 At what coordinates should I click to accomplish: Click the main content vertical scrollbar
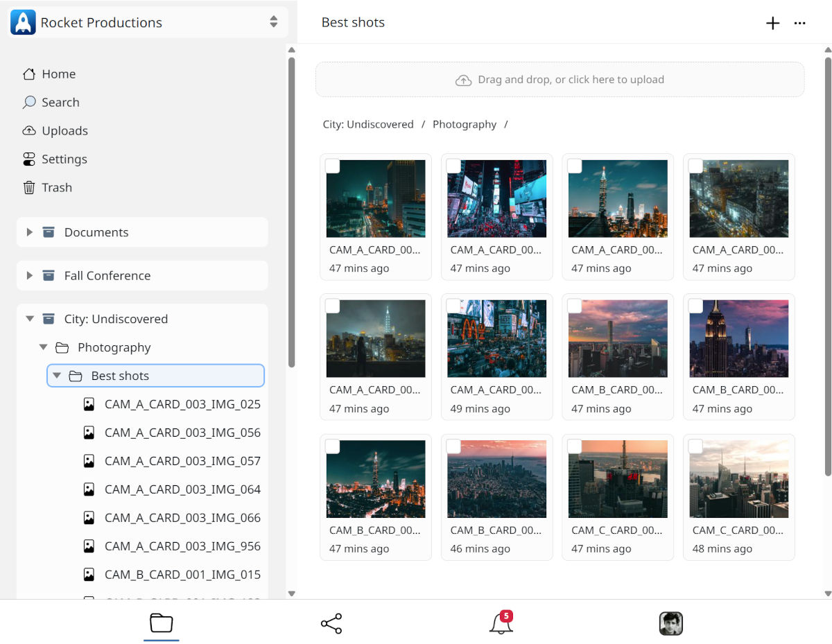pyautogui.click(x=827, y=263)
